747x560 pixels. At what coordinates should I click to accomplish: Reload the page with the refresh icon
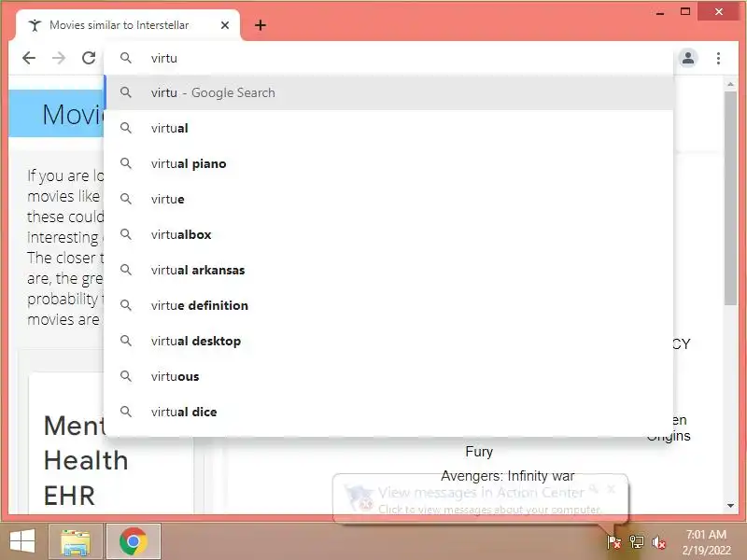(x=89, y=58)
